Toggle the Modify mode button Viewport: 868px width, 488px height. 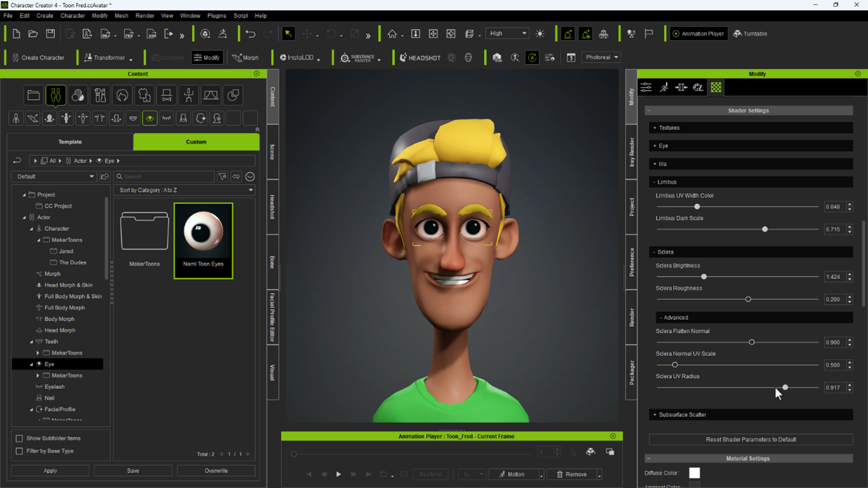pos(207,58)
